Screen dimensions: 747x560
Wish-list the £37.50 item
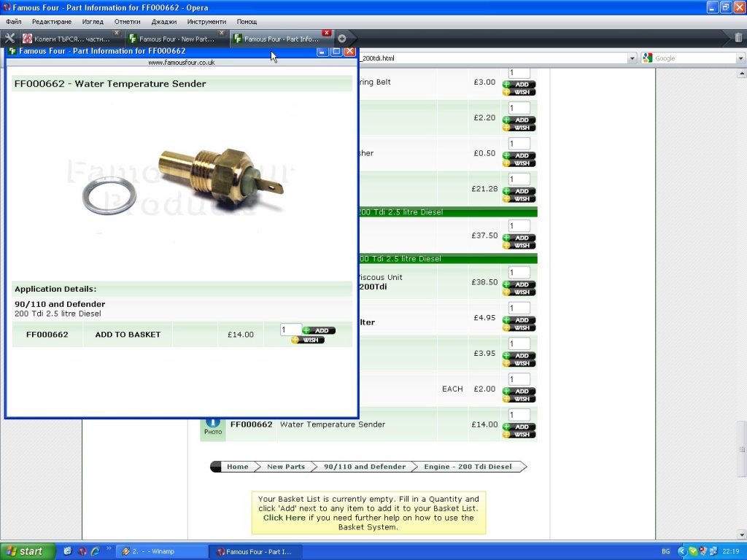pos(519,246)
